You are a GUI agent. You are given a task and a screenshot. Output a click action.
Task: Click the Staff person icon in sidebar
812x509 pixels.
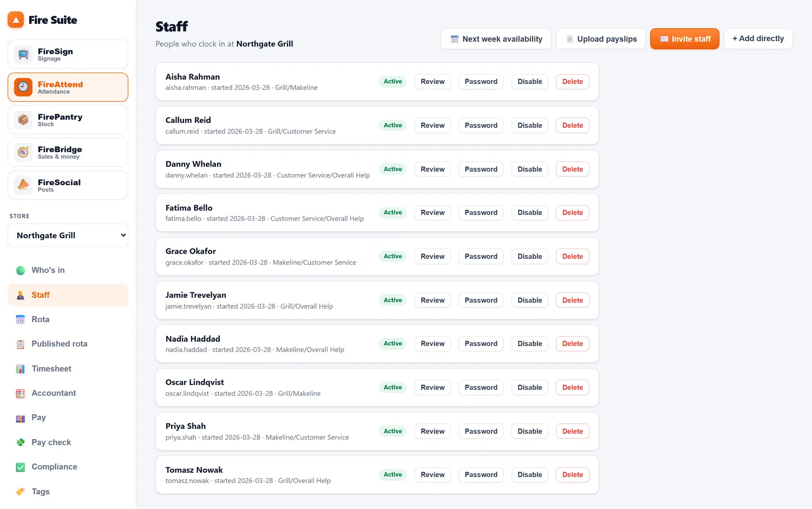pyautogui.click(x=21, y=295)
